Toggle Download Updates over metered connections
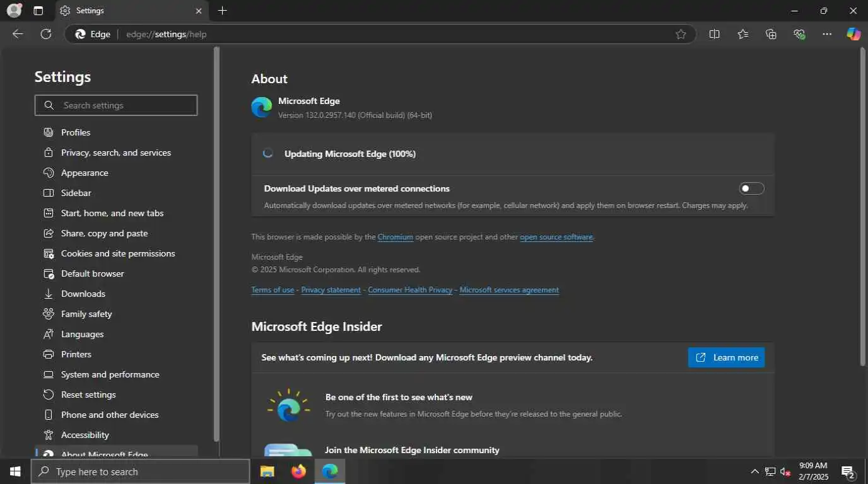The height and width of the screenshot is (484, 868). (x=751, y=188)
